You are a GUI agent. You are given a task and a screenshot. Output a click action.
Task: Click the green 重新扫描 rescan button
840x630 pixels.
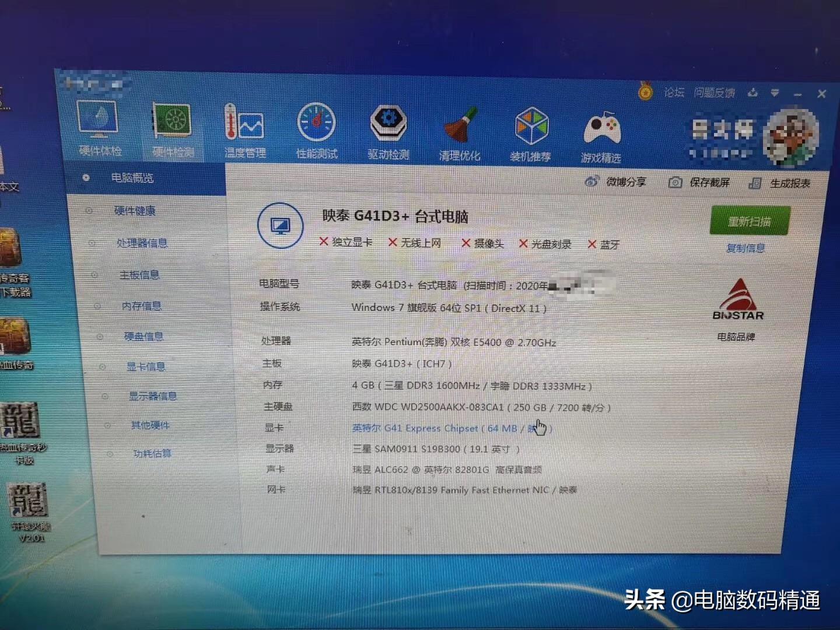(x=750, y=221)
